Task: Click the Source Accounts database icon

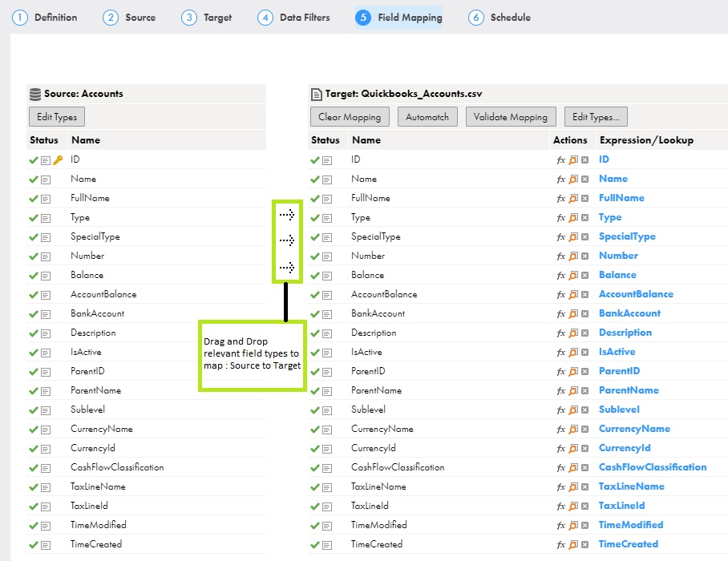Action: click(35, 95)
